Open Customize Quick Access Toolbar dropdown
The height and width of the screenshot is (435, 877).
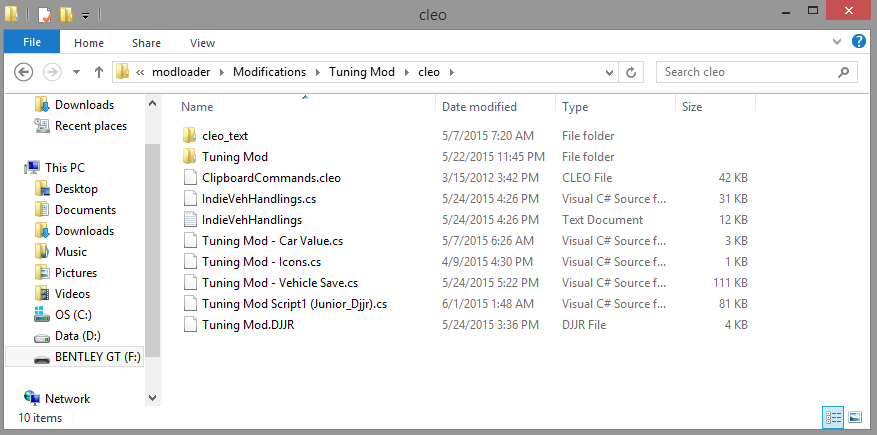tap(85, 16)
